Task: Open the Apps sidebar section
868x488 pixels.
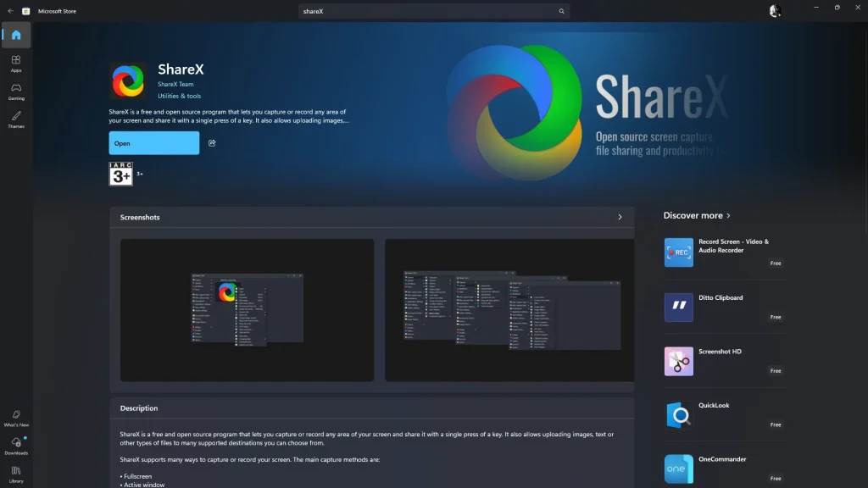Action: (x=16, y=64)
